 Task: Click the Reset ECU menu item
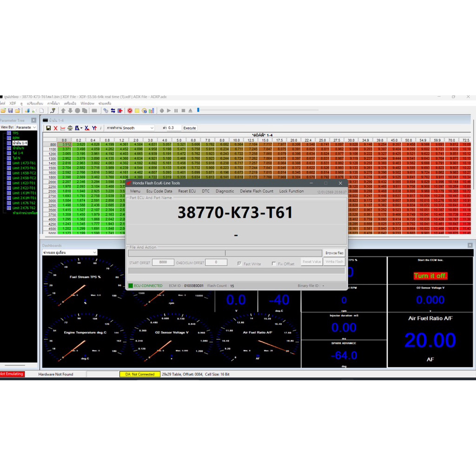pyautogui.click(x=187, y=191)
